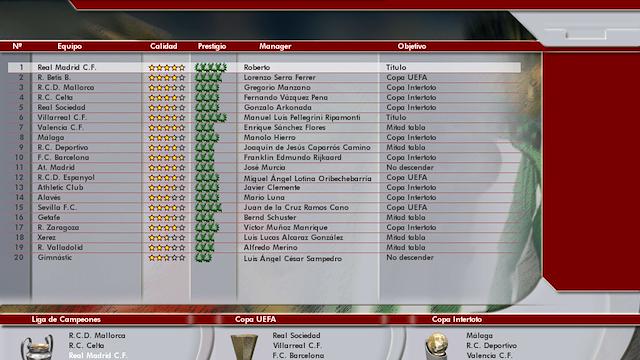Image resolution: width=640 pixels, height=360 pixels.
Task: Select the Sevilla F.C. team
Action: point(57,207)
